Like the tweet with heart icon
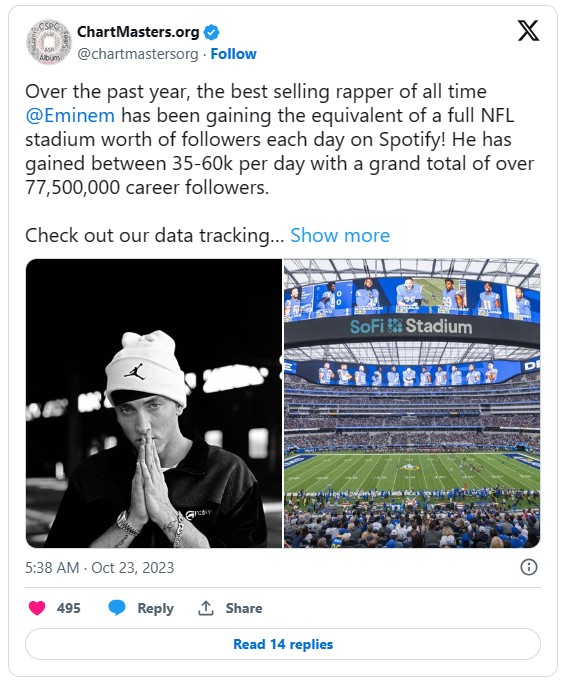Viewport: 566px width, 684px height. [37, 608]
